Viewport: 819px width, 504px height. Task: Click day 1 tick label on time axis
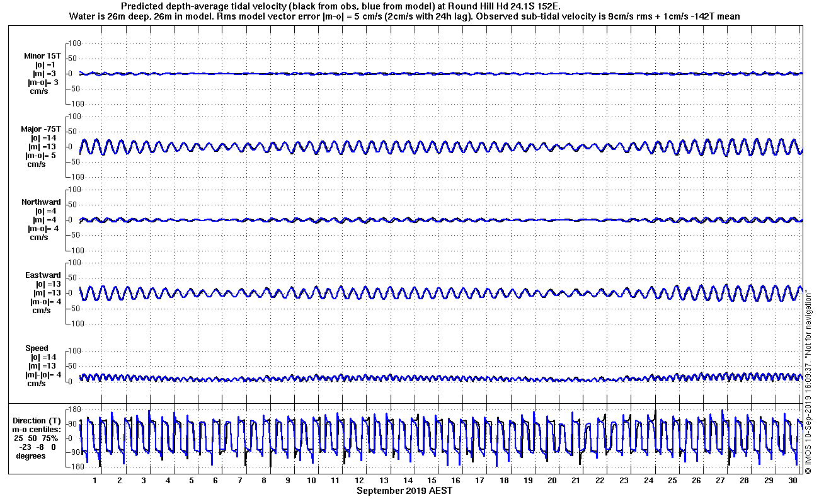95,480
